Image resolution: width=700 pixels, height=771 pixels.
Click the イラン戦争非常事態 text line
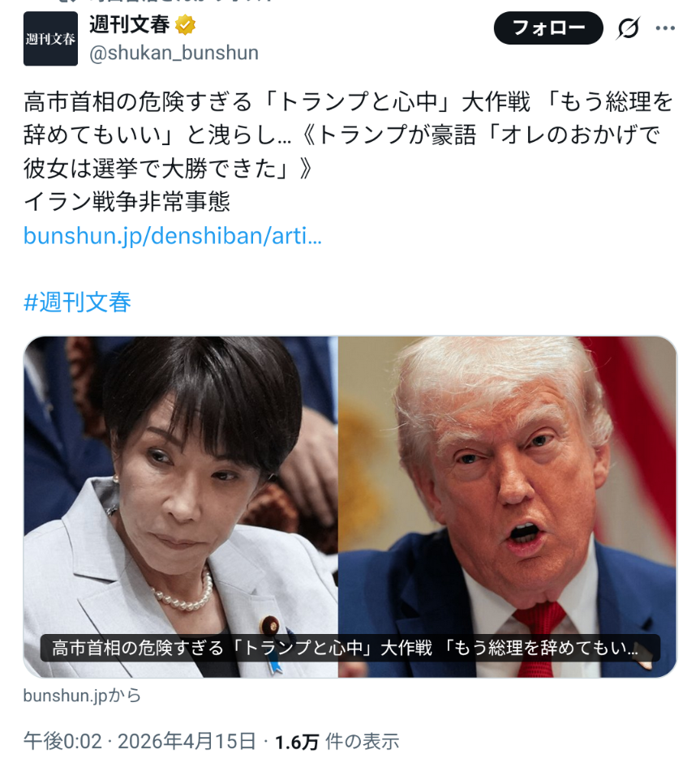(x=127, y=202)
